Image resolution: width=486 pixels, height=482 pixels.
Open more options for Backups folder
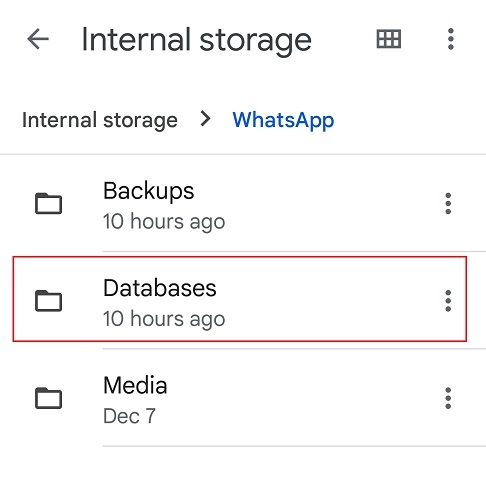click(x=448, y=203)
